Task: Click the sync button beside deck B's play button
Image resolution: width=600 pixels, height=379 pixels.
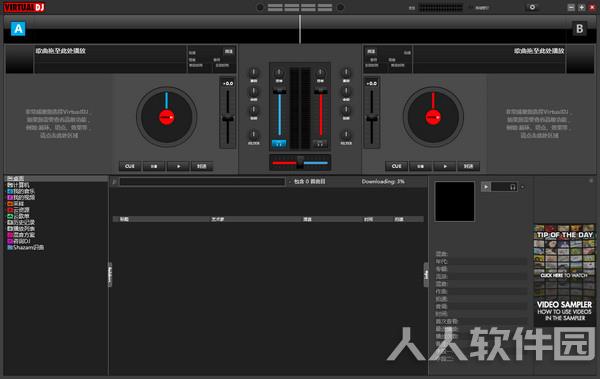Action: (468, 166)
